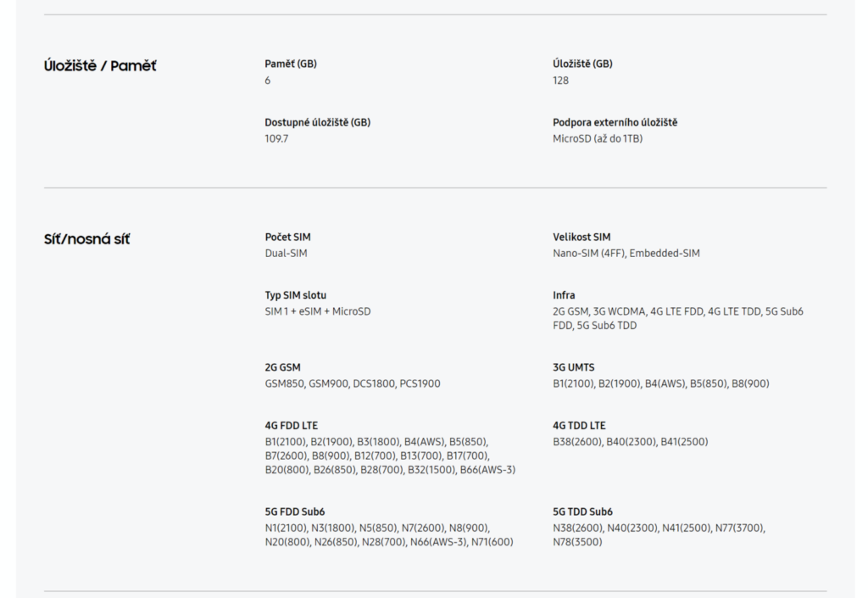The height and width of the screenshot is (598, 868).
Task: Click Nano-SIM (4FF), Embedded-SIM text
Action: point(626,253)
